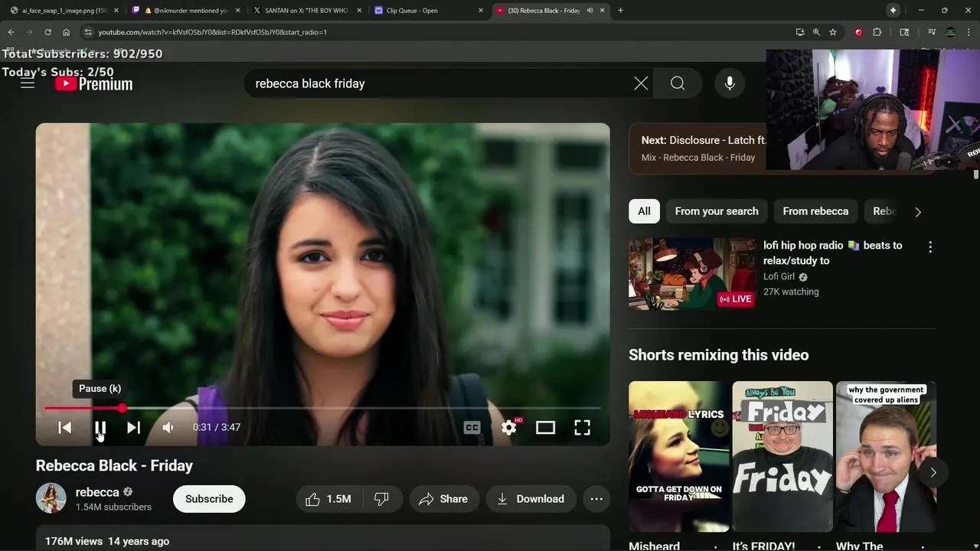Viewport: 980px width, 551px height.
Task: Select the From rebecca chip
Action: [x=815, y=211]
